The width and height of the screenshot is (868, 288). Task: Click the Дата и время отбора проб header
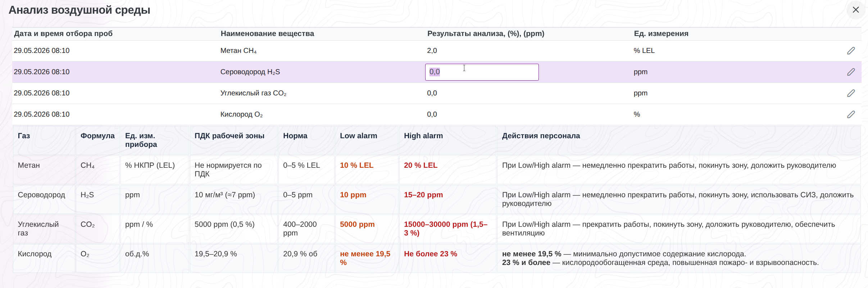click(x=63, y=33)
